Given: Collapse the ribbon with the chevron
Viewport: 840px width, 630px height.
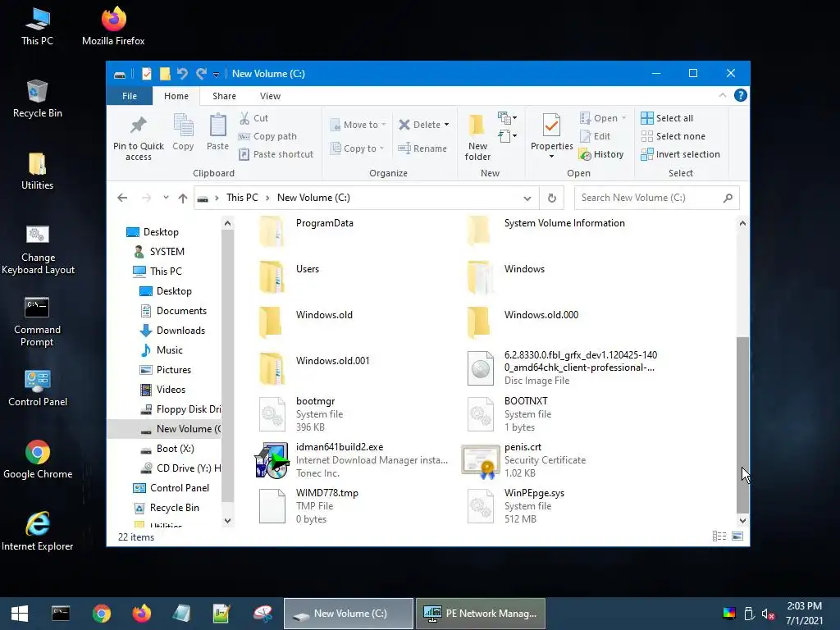Looking at the screenshot, I should [722, 95].
